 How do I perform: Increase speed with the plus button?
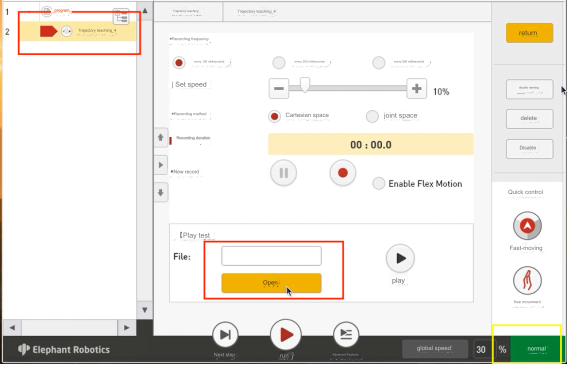coord(417,89)
